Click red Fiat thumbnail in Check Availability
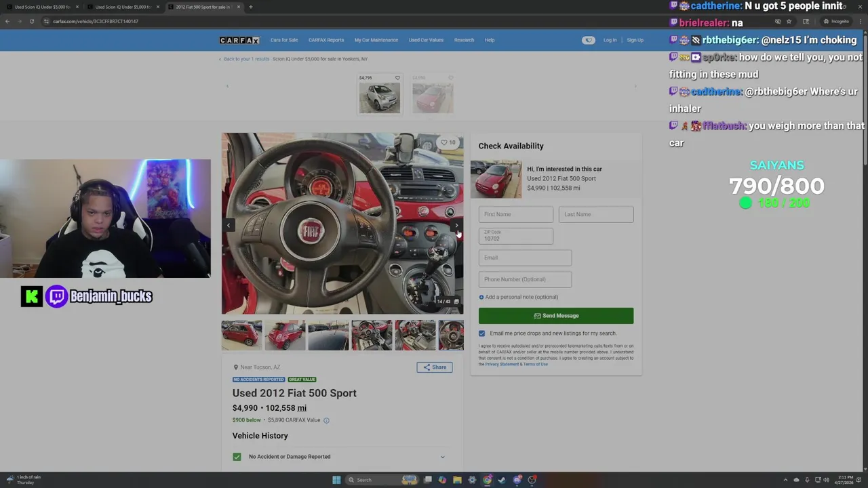The width and height of the screenshot is (868, 488). (496, 179)
